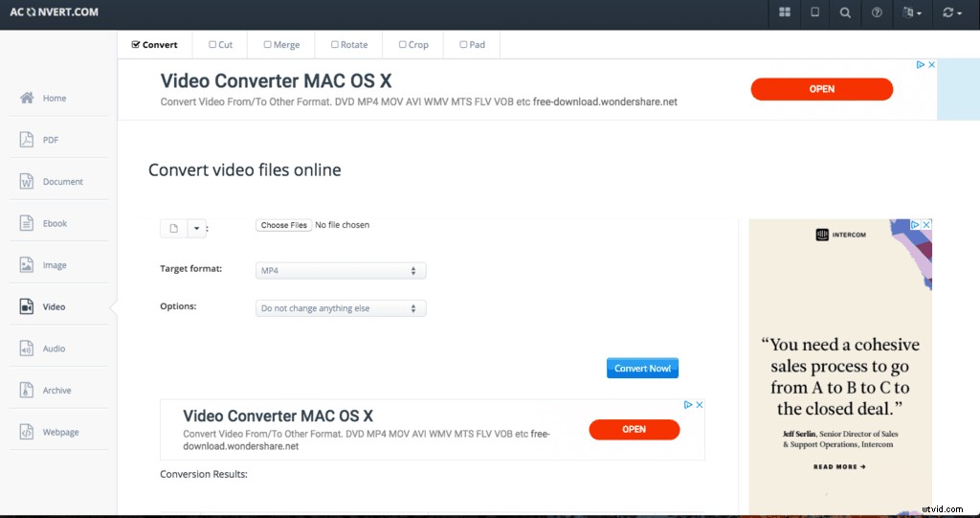Open the Ebook converter label
Image resolution: width=980 pixels, height=518 pixels.
pos(55,223)
